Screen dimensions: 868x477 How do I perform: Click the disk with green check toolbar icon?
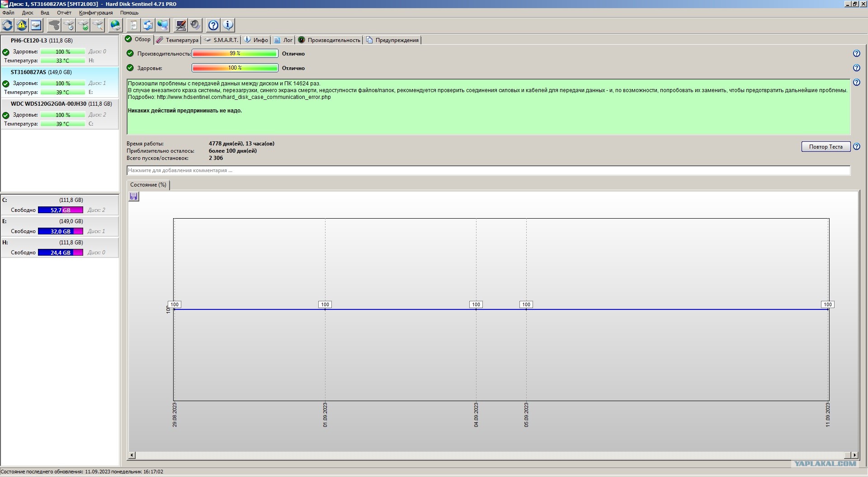click(x=83, y=25)
